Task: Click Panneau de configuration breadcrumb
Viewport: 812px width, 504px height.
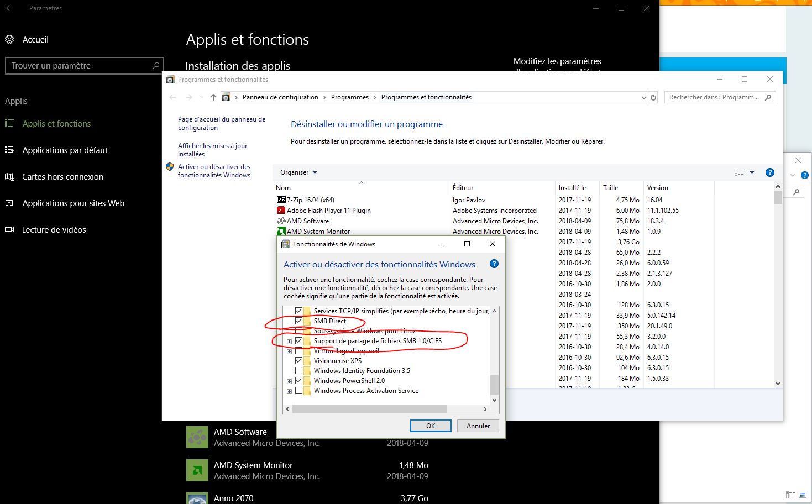Action: coord(280,97)
